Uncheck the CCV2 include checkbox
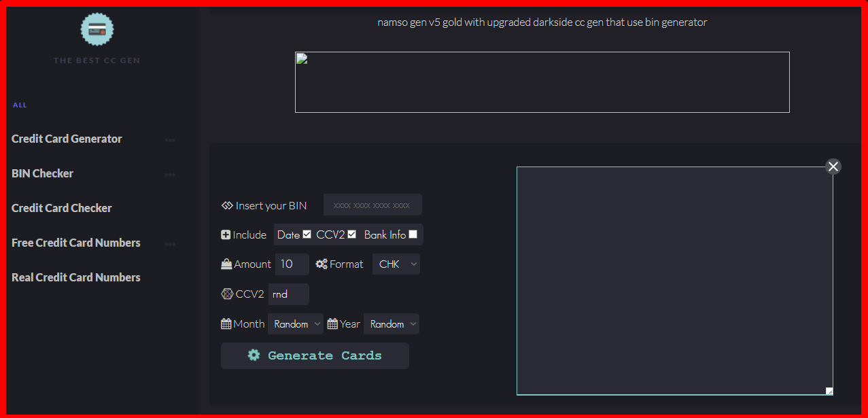Viewport: 868px width, 418px height. 351,234
